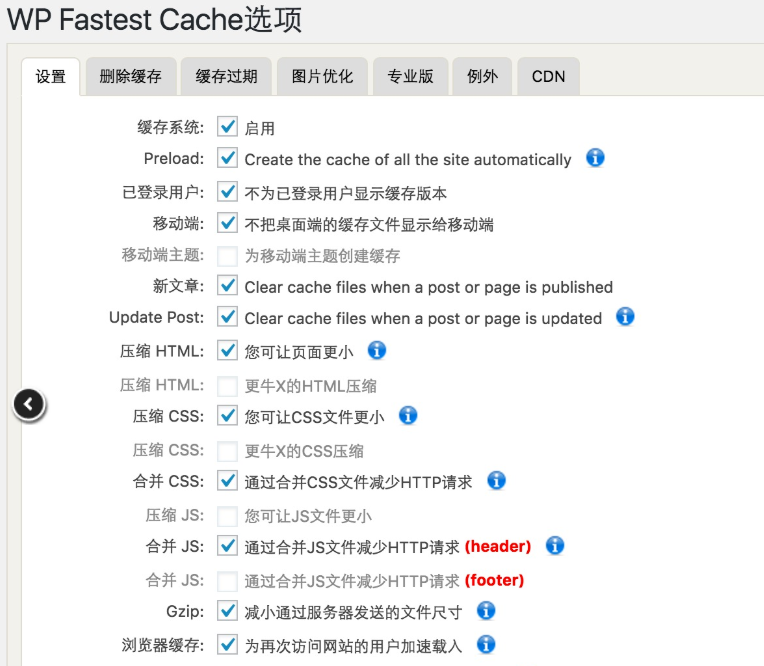Show info icon for 浏览器缓存 option
Viewport: 764px width, 666px height.
[486, 644]
